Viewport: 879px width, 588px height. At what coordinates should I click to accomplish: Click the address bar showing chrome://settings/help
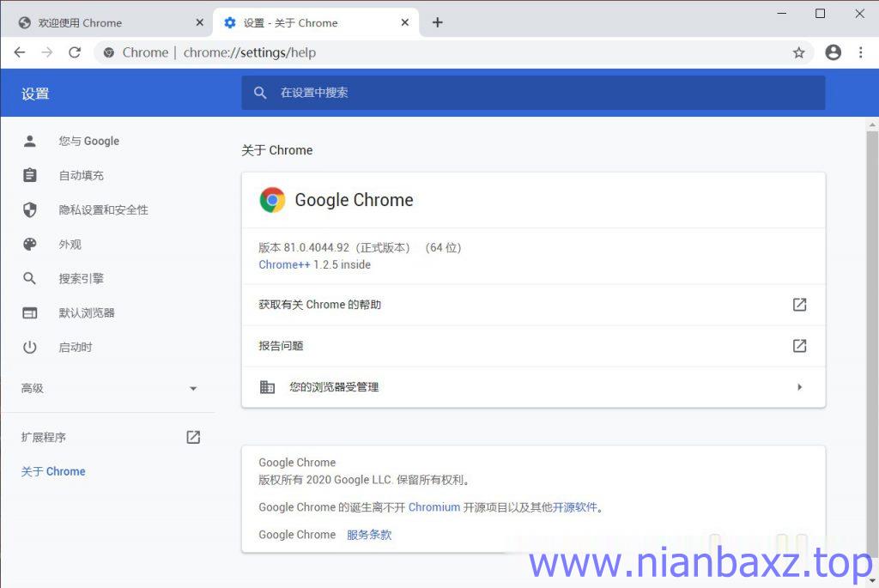[x=454, y=52]
